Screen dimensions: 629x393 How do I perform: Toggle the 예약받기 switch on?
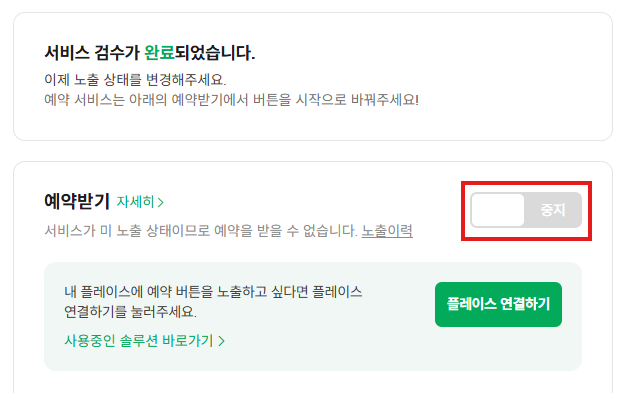[526, 210]
